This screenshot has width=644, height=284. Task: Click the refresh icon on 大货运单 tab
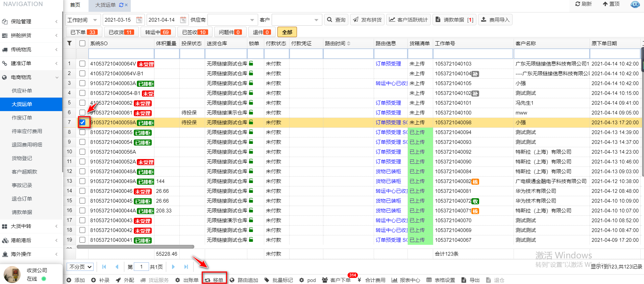[121, 5]
